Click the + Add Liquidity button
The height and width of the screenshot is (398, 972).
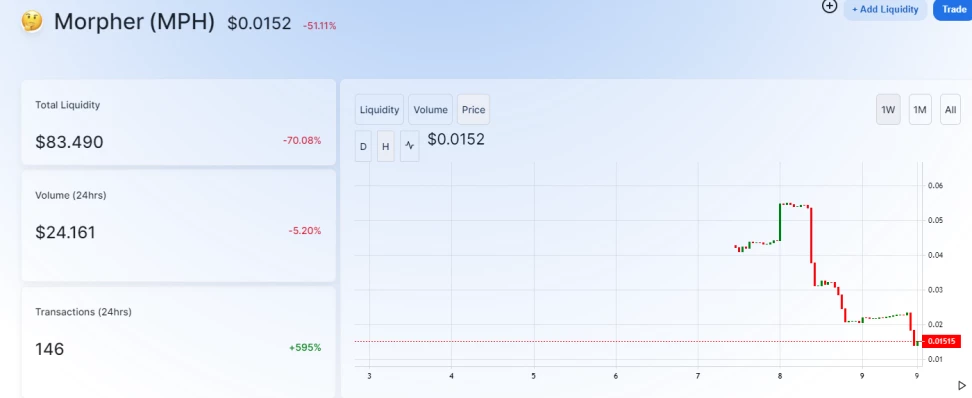coord(885,9)
